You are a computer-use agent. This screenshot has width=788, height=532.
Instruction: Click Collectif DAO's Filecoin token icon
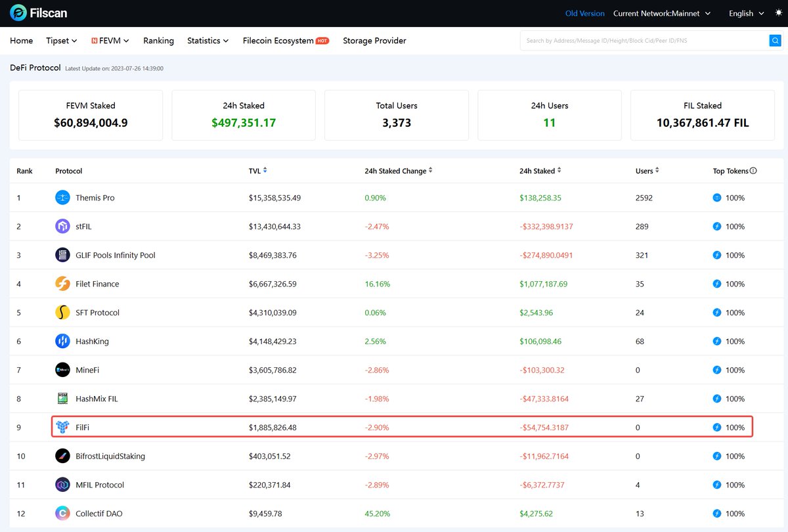pyautogui.click(x=717, y=514)
